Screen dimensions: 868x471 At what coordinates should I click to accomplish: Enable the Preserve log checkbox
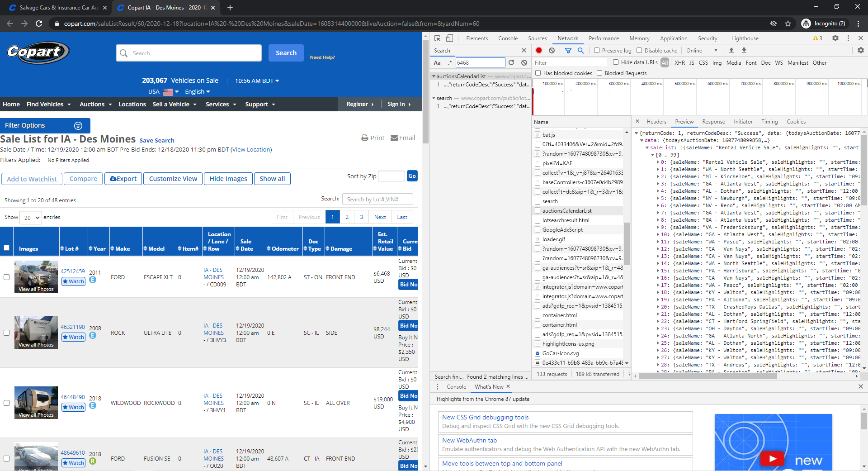point(597,51)
